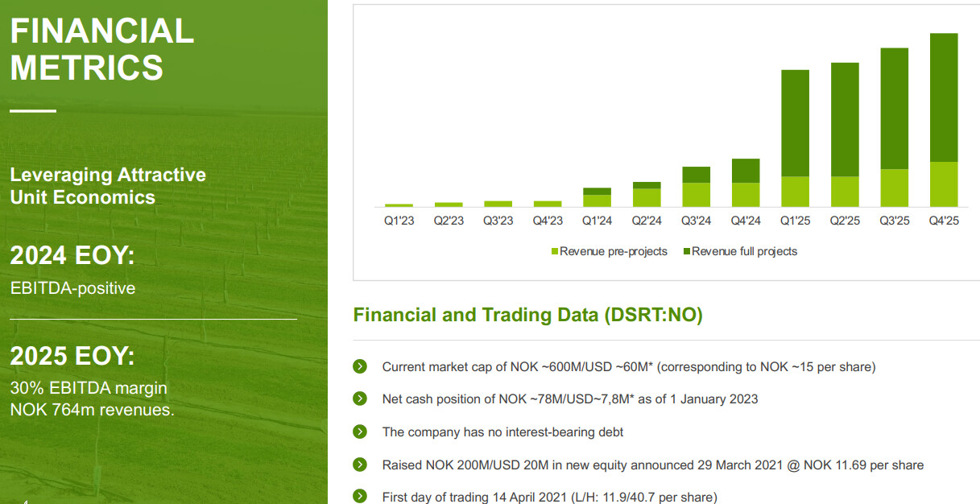Click the EBITDA-positive text
980x504 pixels.
pos(72,288)
